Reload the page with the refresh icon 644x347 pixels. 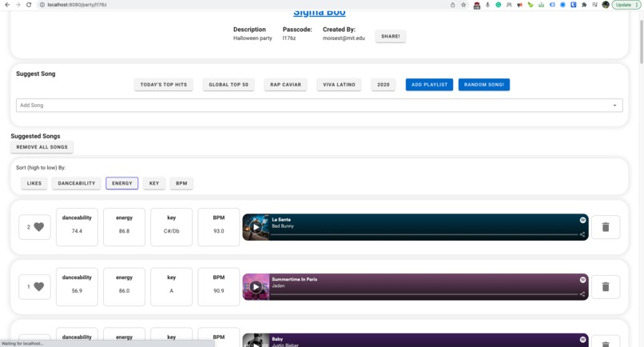tap(29, 5)
